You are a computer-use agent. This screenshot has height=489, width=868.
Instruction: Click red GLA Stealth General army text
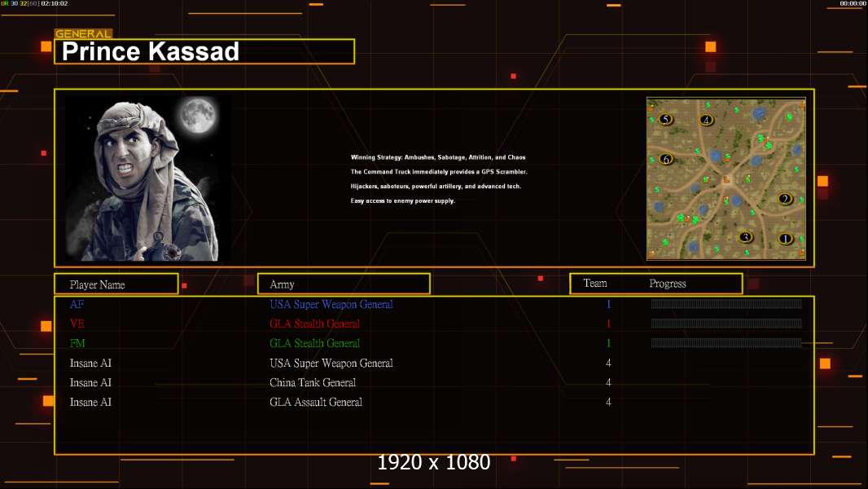(314, 324)
